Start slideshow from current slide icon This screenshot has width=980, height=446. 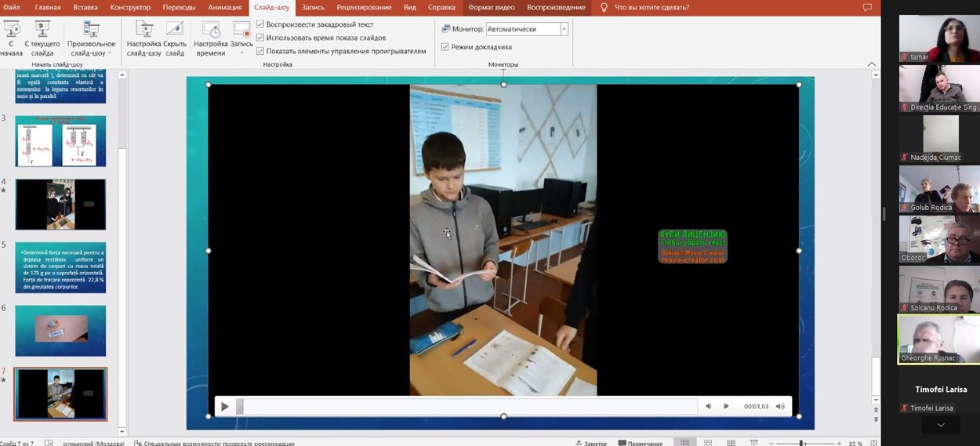pyautogui.click(x=42, y=31)
